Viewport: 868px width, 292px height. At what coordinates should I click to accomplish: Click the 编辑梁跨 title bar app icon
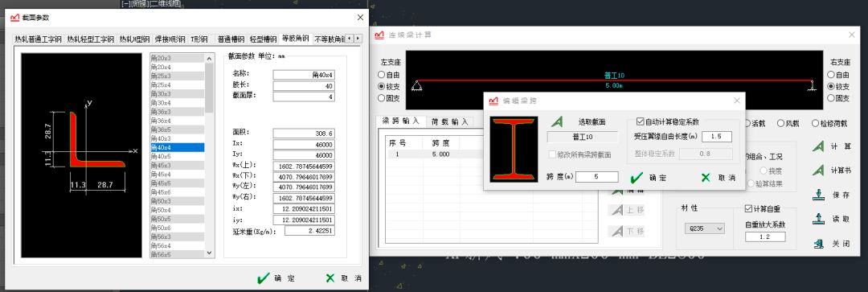[x=493, y=101]
